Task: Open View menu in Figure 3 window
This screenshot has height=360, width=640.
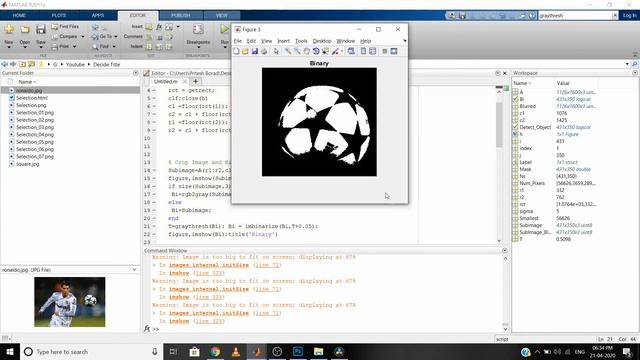Action: click(266, 41)
